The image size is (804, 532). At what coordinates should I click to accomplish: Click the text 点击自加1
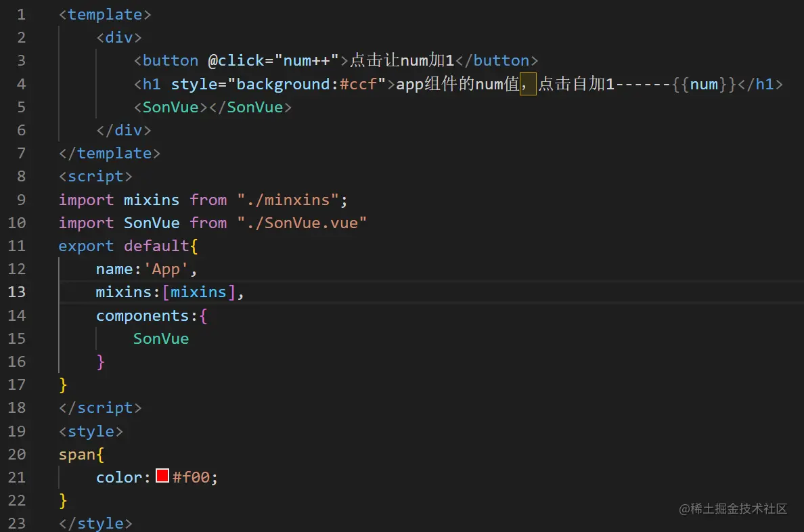click(x=577, y=84)
